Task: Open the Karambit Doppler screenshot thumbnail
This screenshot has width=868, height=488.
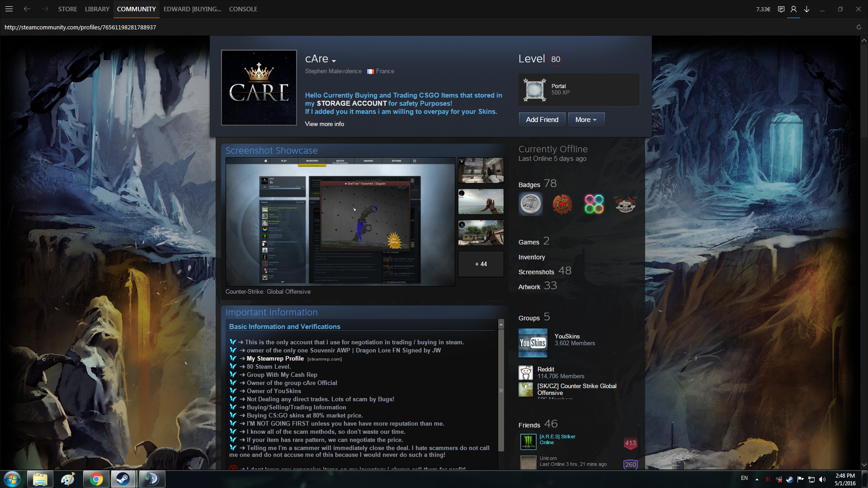Action: tap(340, 221)
